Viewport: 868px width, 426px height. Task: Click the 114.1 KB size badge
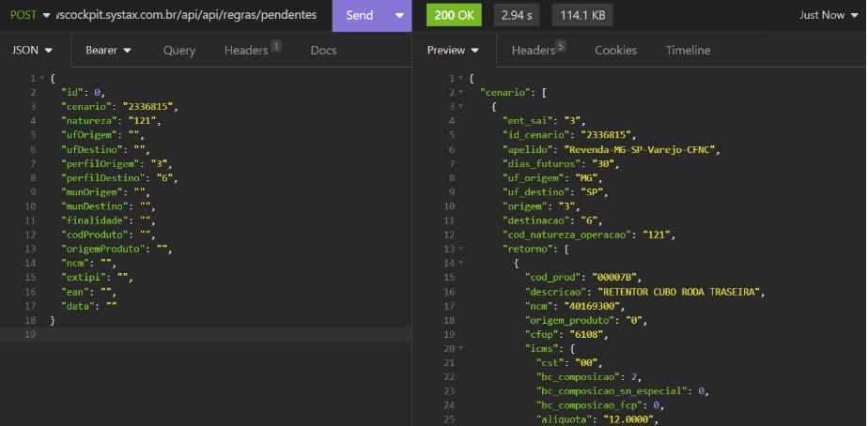582,16
